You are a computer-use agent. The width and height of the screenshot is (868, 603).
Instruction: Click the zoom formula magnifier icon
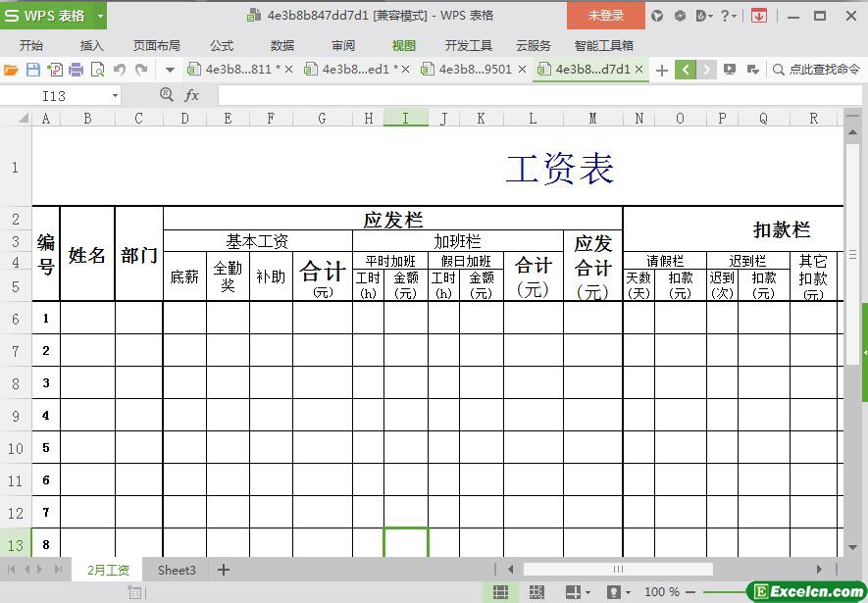pyautogui.click(x=166, y=94)
